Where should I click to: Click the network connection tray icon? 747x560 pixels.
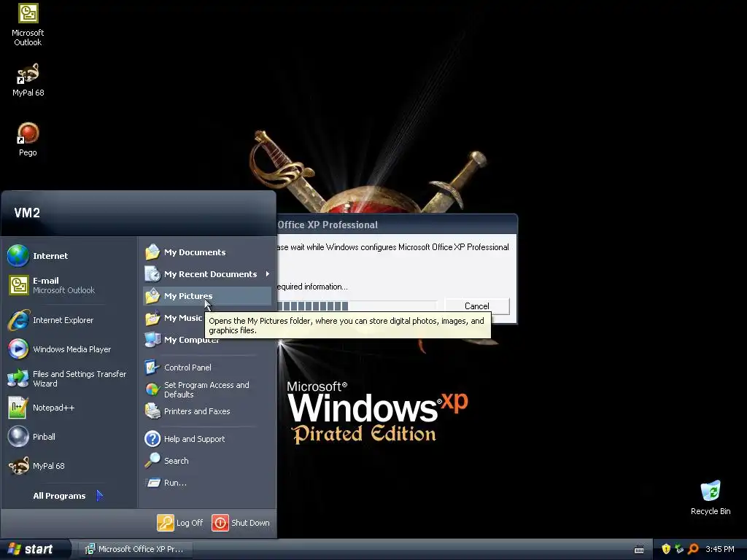point(679,549)
